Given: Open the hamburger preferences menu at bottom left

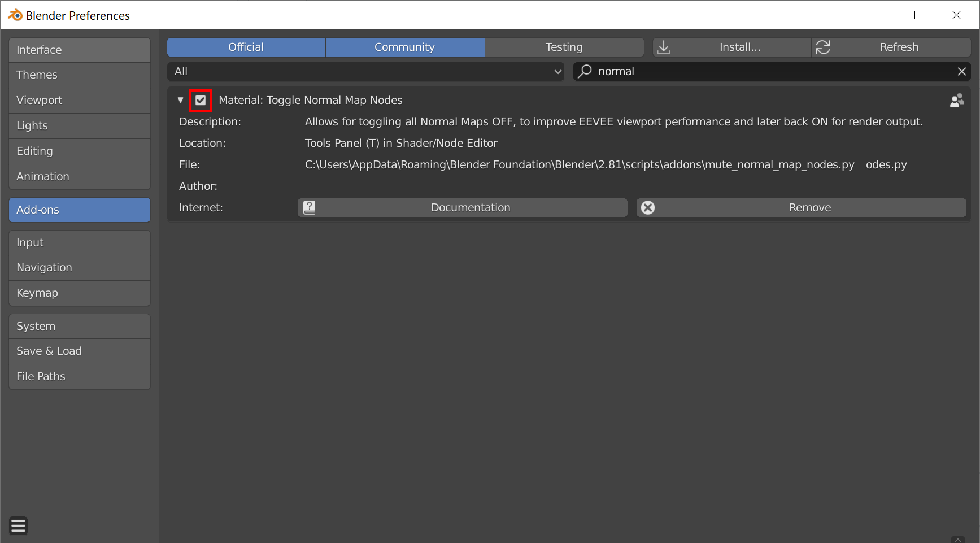Looking at the screenshot, I should tap(18, 525).
